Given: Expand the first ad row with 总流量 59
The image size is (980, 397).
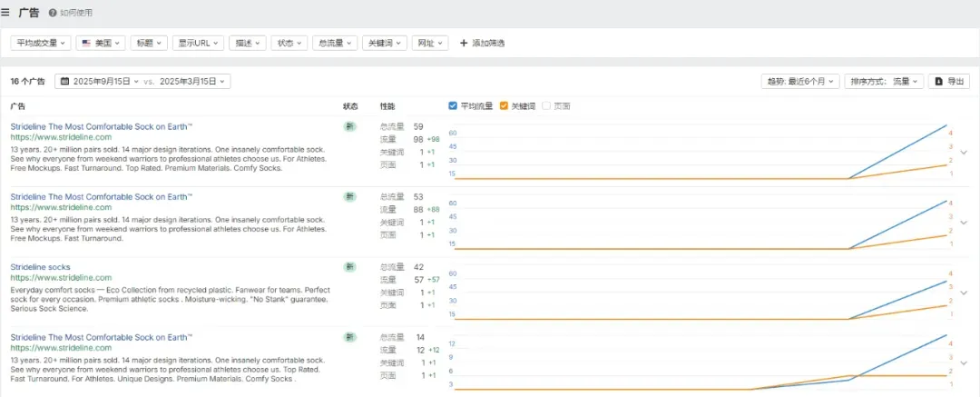Looking at the screenshot, I should [963, 152].
